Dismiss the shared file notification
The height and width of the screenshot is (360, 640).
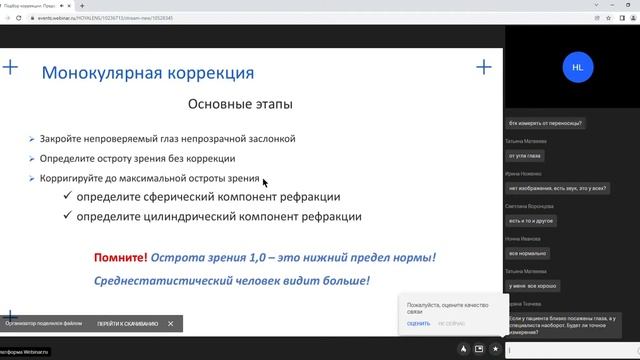coord(171,324)
